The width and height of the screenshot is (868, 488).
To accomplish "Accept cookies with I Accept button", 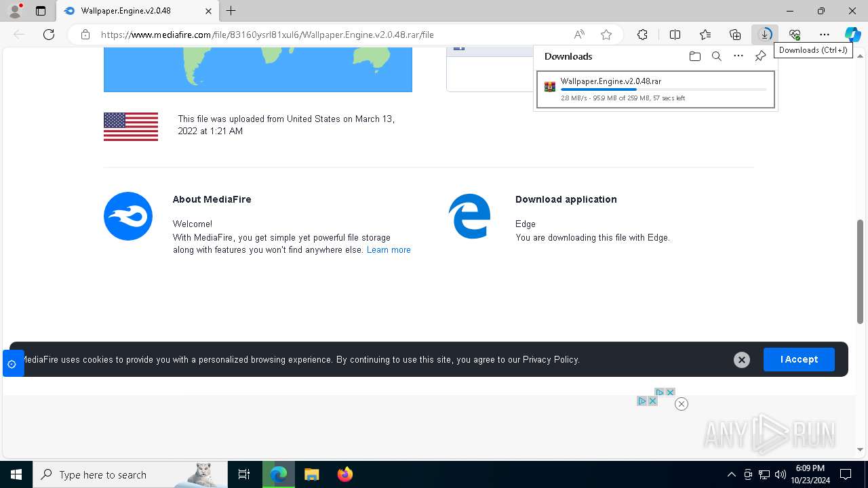I will [x=799, y=359].
